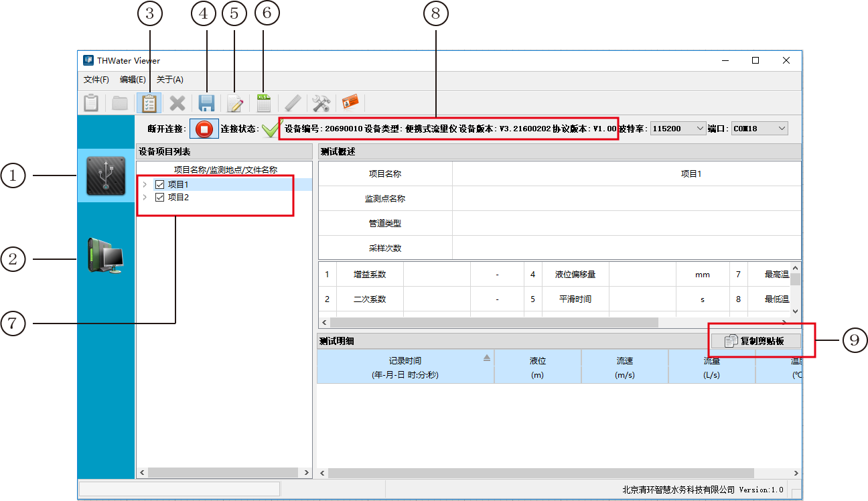Expand the 项目2 tree node arrow
This screenshot has height=501, width=868.
pyautogui.click(x=145, y=198)
